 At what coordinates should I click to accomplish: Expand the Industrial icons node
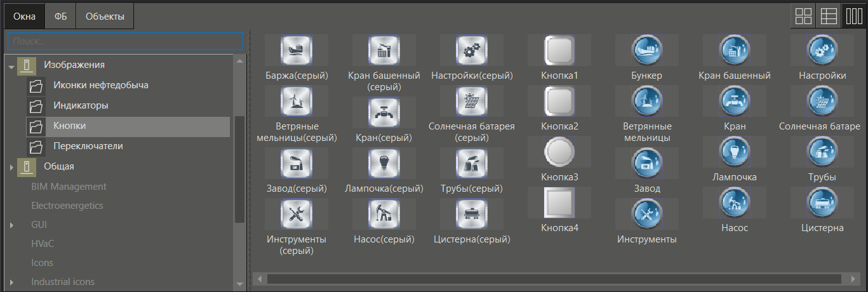click(12, 282)
